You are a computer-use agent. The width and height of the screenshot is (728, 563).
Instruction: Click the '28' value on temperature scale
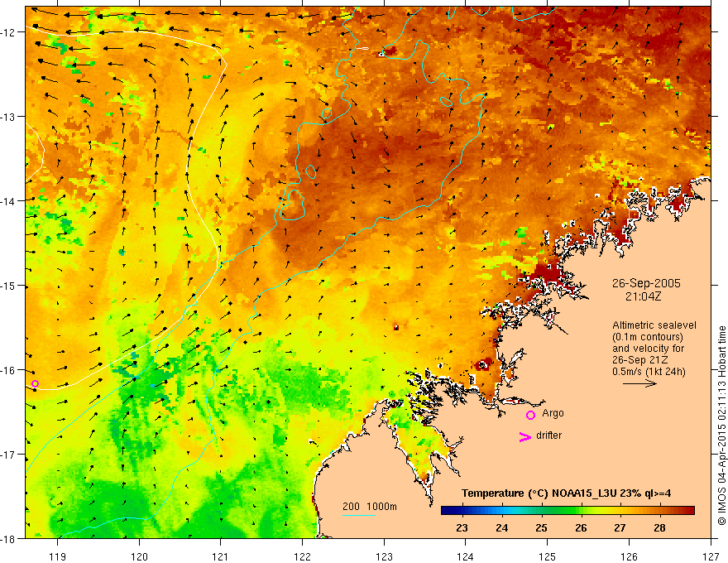[x=660, y=527]
